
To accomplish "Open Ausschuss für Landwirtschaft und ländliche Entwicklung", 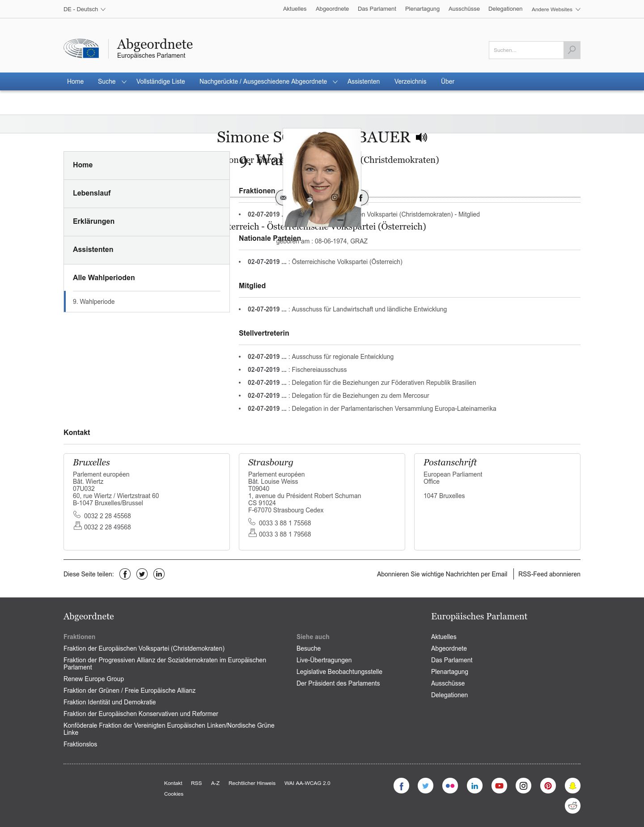I will click(x=369, y=309).
